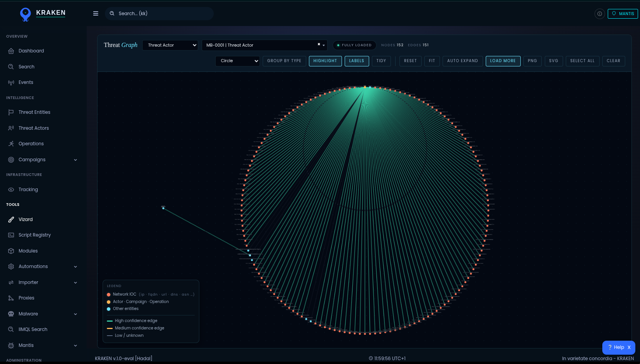The image size is (640, 364).
Task: Click the Threat Actors people icon
Action: click(x=11, y=128)
